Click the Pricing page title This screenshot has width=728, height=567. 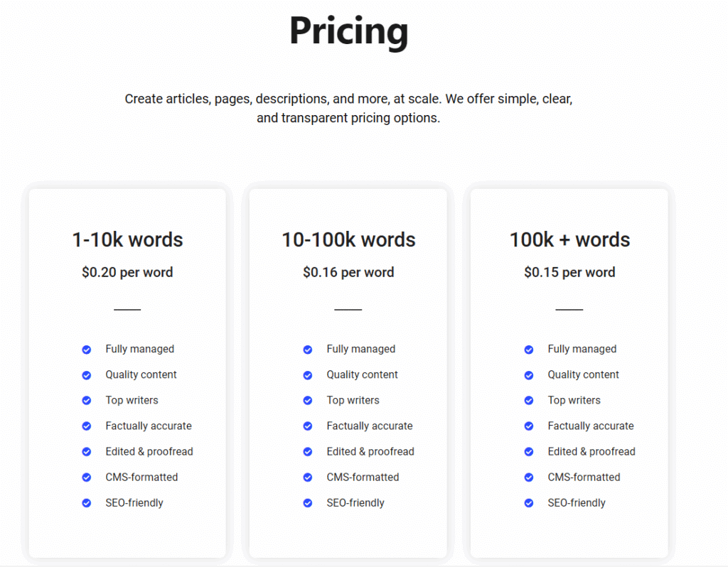(348, 31)
